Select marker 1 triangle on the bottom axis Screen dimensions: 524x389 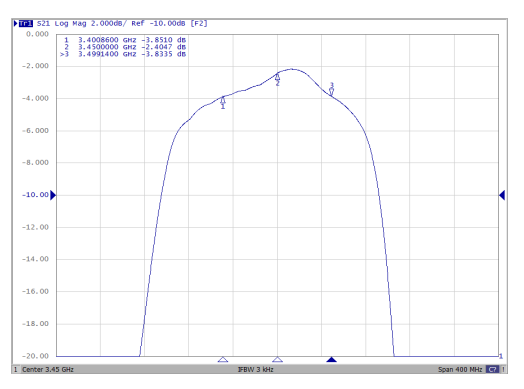tap(223, 360)
